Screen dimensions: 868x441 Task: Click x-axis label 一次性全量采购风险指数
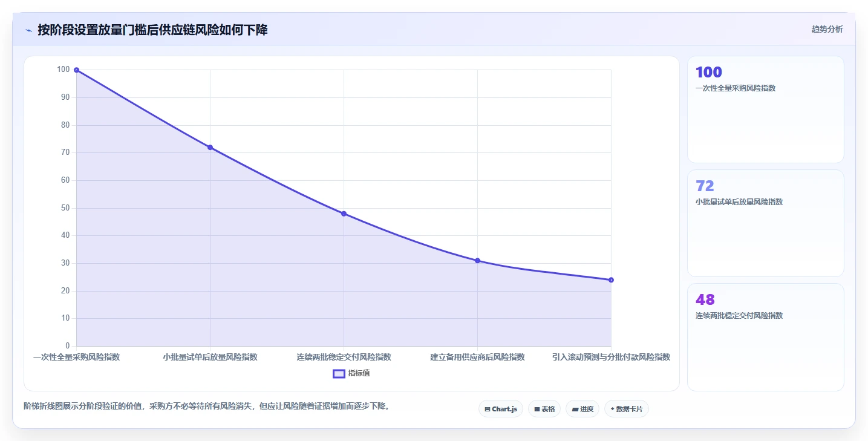coord(76,358)
